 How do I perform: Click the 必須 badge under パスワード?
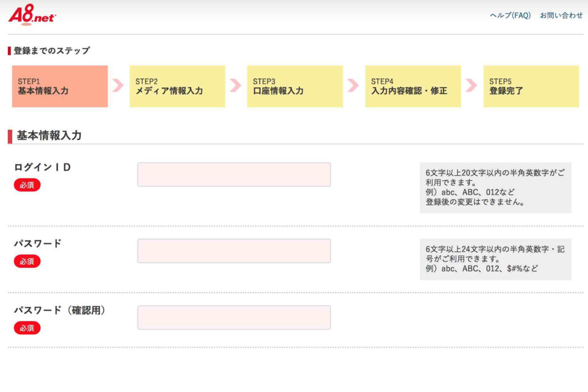coord(27,261)
